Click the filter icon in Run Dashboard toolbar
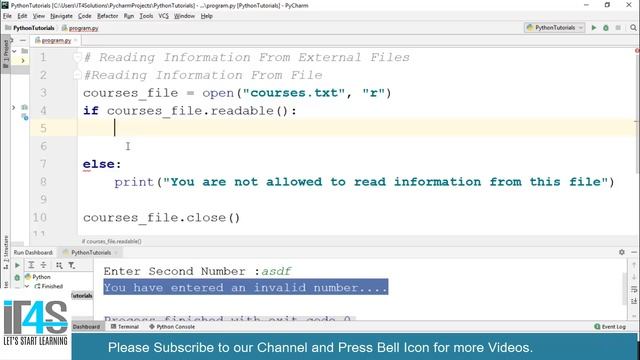Screen dimensions: 640x360 72,265
